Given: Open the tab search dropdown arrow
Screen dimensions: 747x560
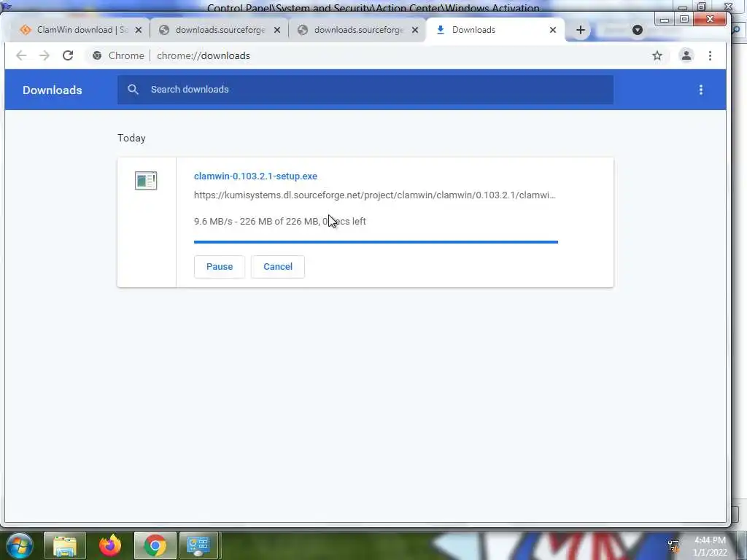Looking at the screenshot, I should [638, 30].
